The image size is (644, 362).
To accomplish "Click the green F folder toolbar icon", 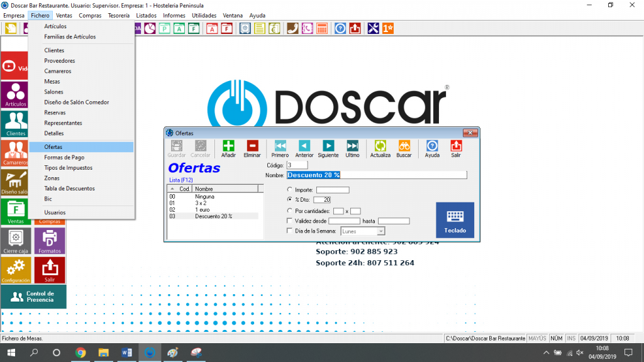I will (x=194, y=28).
